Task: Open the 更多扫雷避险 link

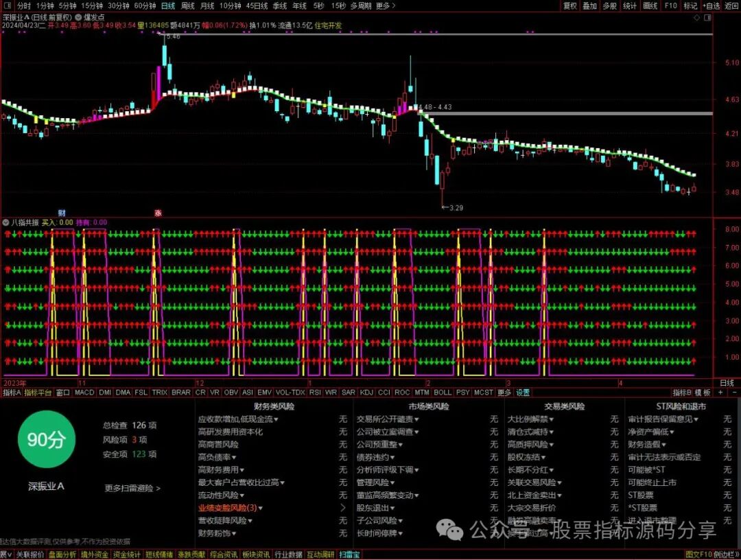Action: coord(133,488)
